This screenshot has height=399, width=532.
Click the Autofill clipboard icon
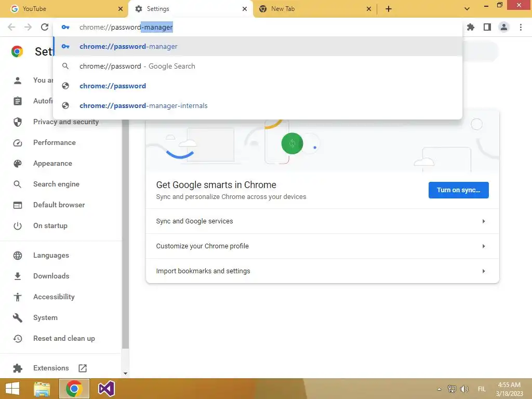(18, 101)
